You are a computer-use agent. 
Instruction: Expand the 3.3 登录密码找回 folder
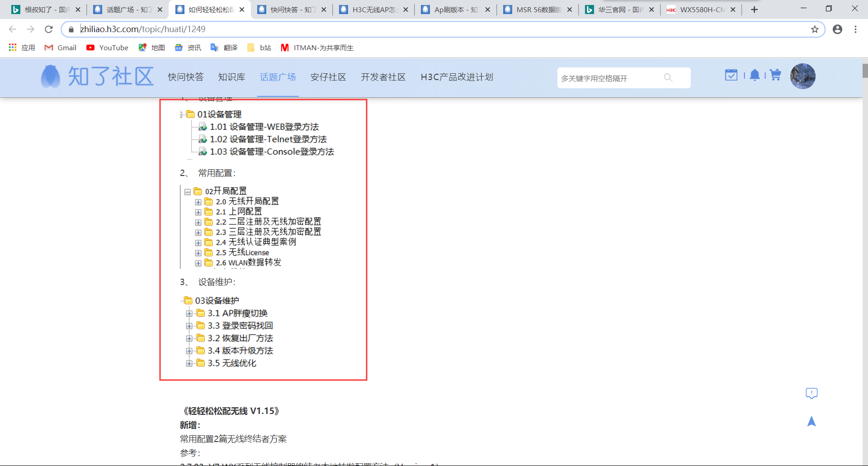pos(189,326)
